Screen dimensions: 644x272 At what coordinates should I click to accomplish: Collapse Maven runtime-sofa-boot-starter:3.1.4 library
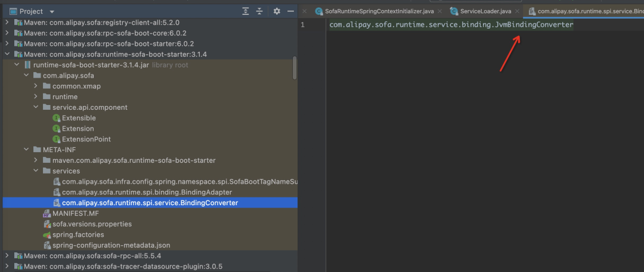coord(7,54)
